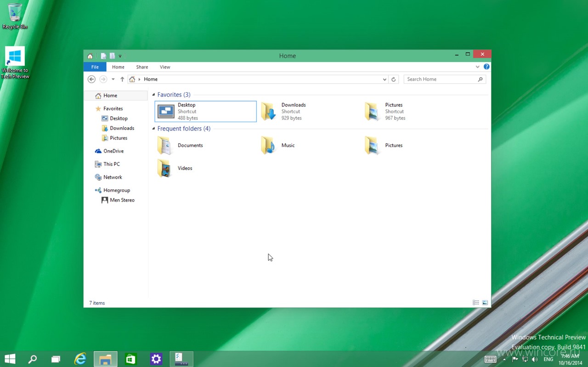Screen dimensions: 588x367
Task: Switch to Details view in status bar
Action: 476,303
